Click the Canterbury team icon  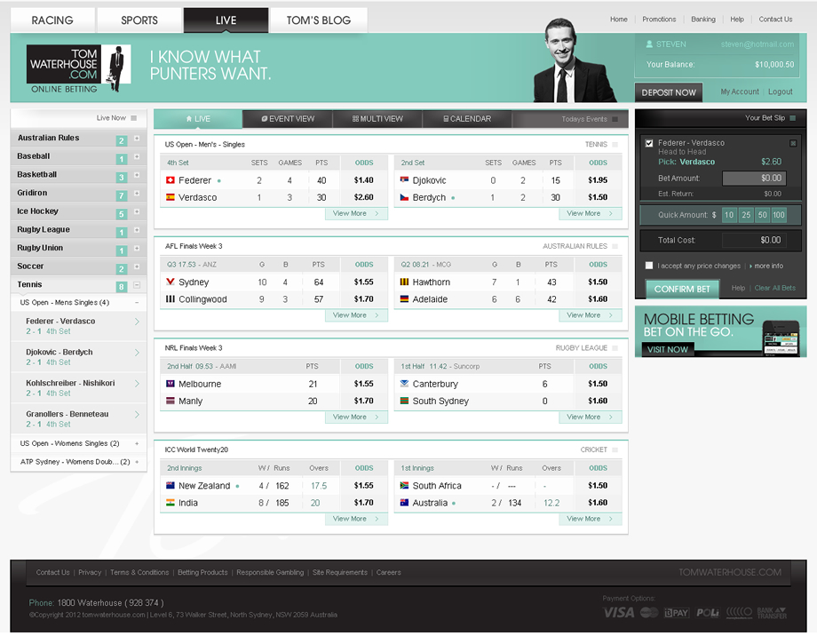404,384
